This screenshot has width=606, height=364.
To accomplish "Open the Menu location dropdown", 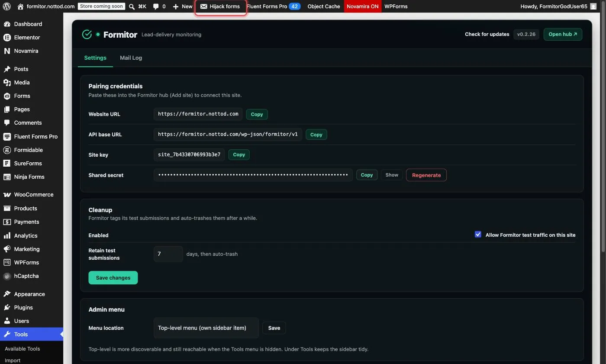I will (x=206, y=328).
